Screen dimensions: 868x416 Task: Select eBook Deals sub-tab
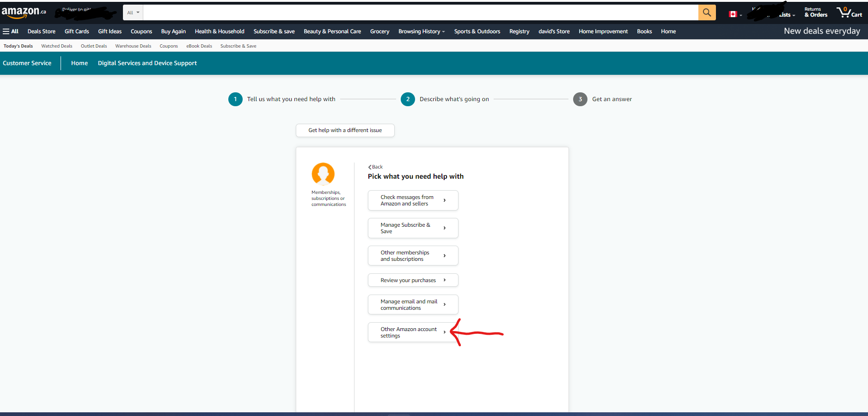(x=199, y=46)
